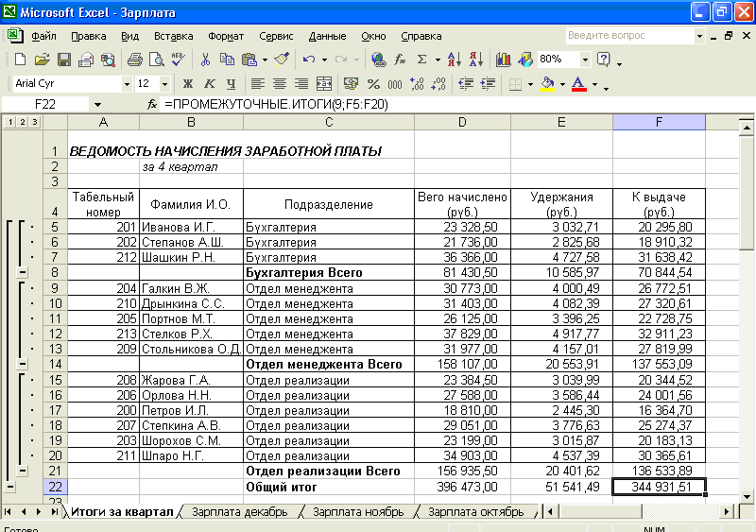
Task: Show outline level 2
Action: point(22,122)
